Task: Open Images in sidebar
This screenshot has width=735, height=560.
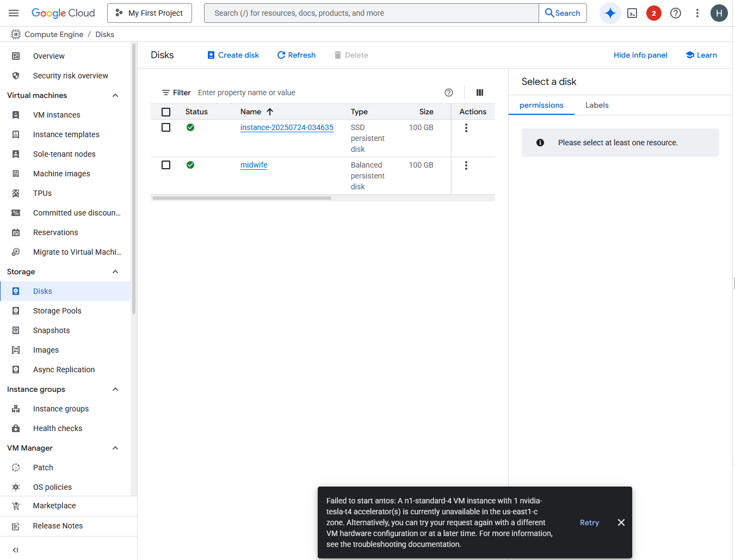Action: [x=65, y=350]
